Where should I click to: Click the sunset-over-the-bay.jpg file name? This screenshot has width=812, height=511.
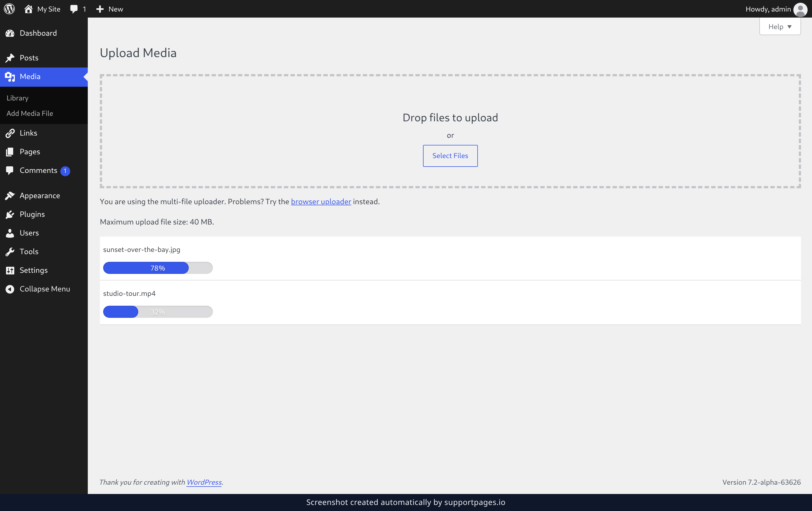pos(142,249)
